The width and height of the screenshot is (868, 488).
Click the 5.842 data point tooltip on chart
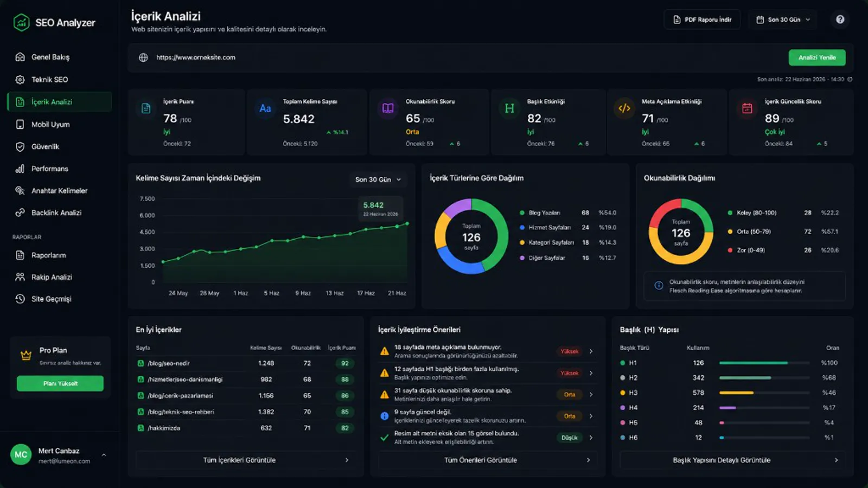pyautogui.click(x=380, y=209)
